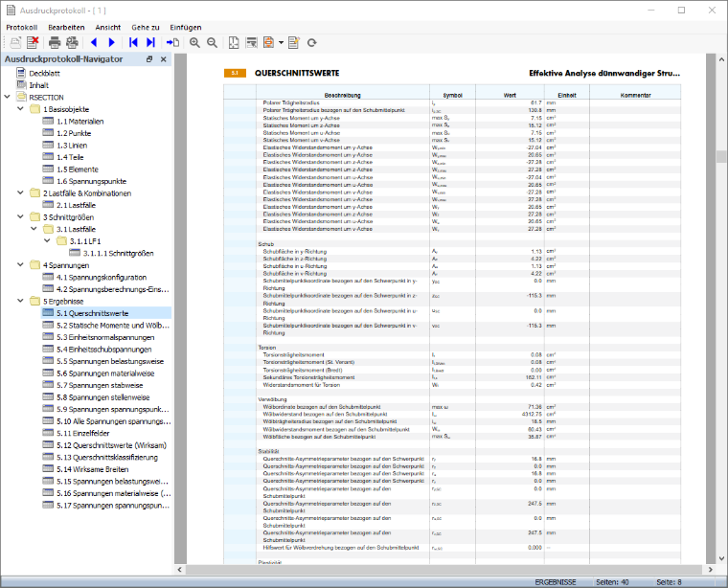Collapse the 1 Basisobjekte folder
The height and width of the screenshot is (588, 728).
[20, 109]
